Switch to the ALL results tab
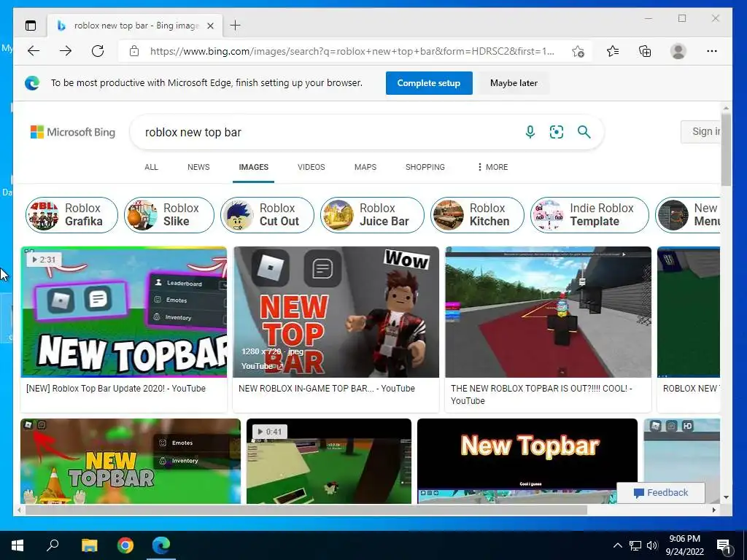The width and height of the screenshot is (747, 560). [151, 167]
